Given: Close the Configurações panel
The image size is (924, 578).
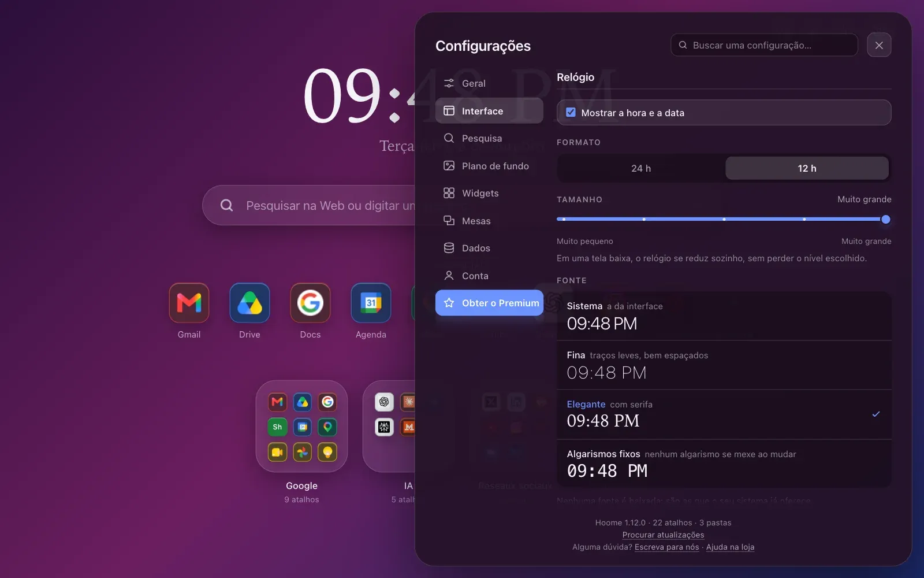Looking at the screenshot, I should click(879, 45).
